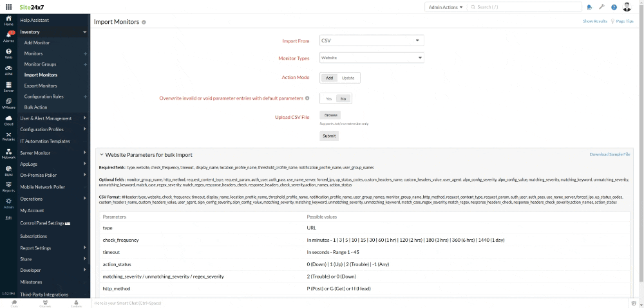
Task: Click the Download Sample File link
Action: coord(609,154)
